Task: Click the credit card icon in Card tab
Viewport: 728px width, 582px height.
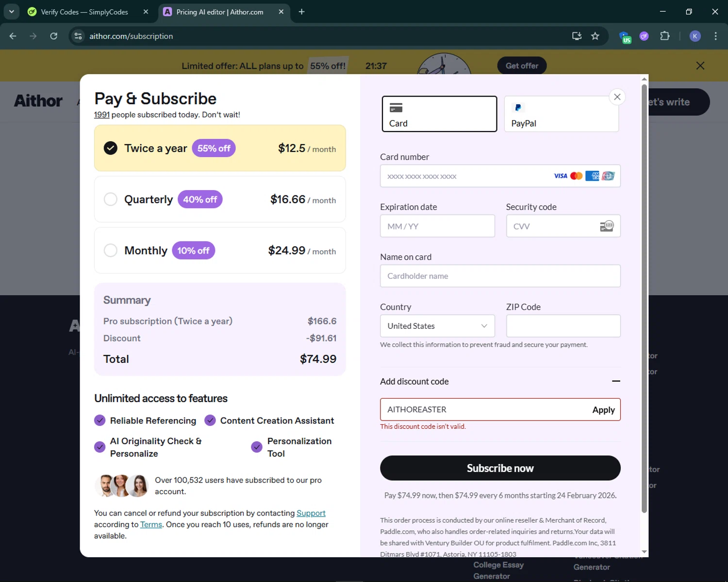Action: coord(396,108)
